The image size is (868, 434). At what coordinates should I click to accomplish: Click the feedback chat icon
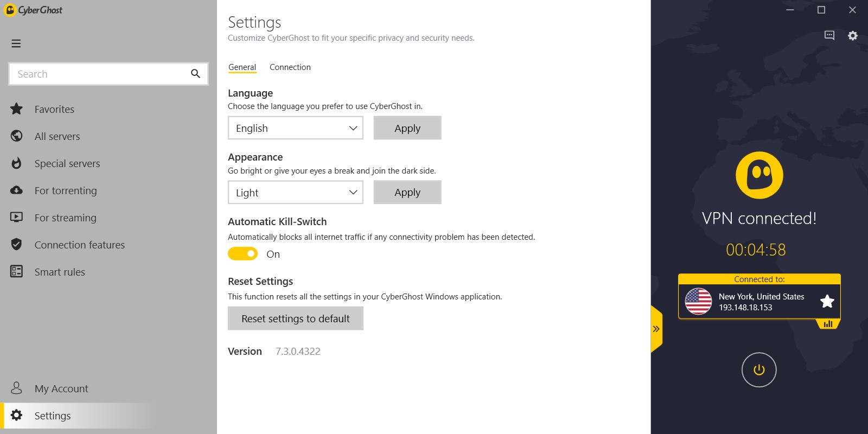point(829,36)
